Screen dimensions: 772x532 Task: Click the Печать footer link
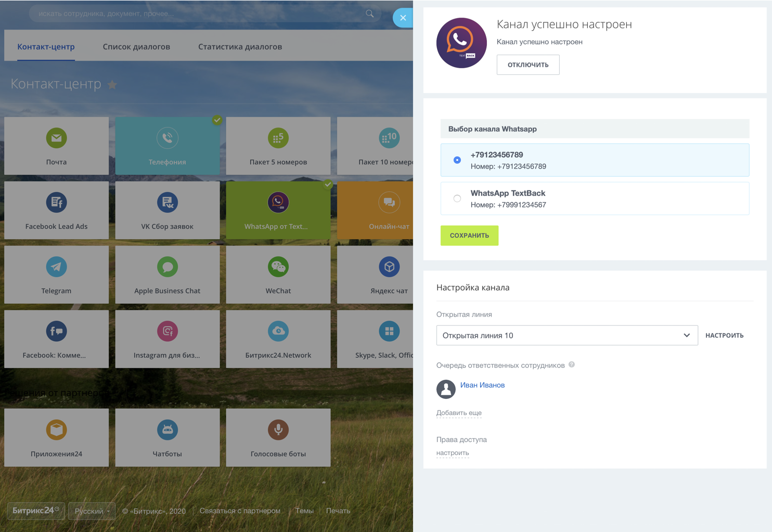[x=338, y=511]
